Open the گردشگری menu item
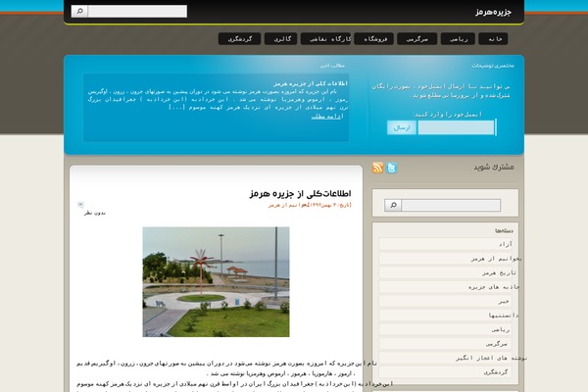 pyautogui.click(x=240, y=38)
